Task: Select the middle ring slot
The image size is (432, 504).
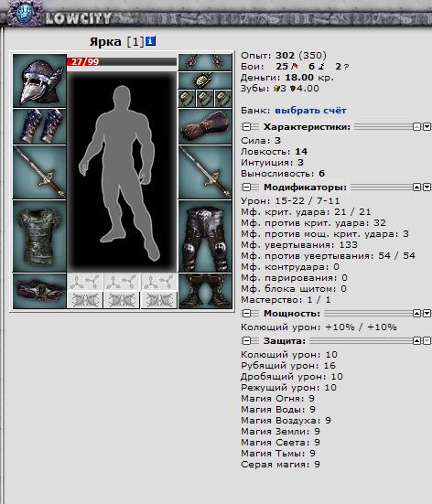Action: coord(205,99)
